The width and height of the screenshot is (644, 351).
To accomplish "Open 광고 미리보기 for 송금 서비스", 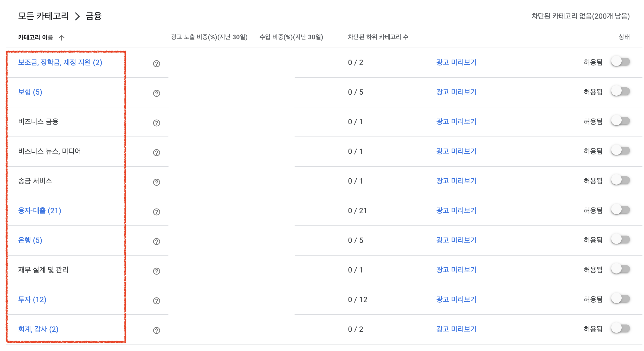I will 456,181.
